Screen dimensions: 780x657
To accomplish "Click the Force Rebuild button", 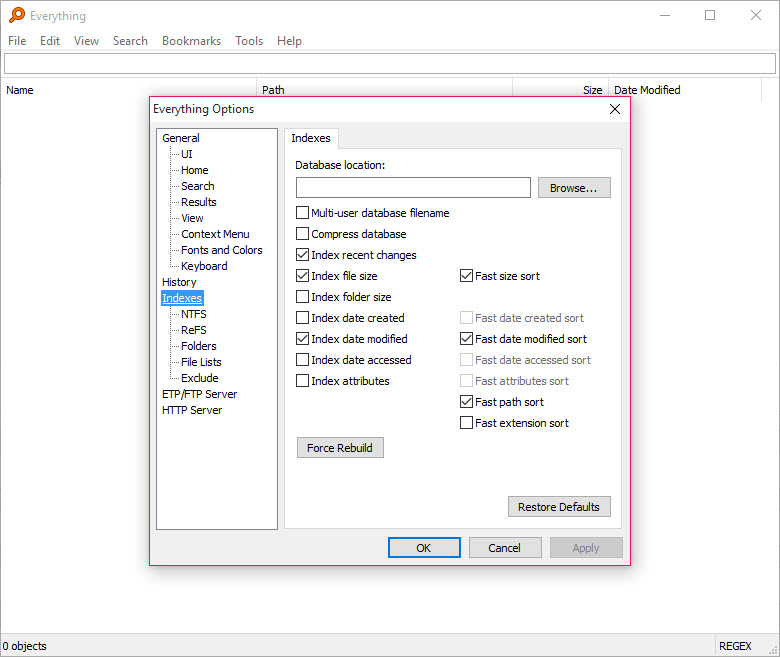I will [x=340, y=448].
